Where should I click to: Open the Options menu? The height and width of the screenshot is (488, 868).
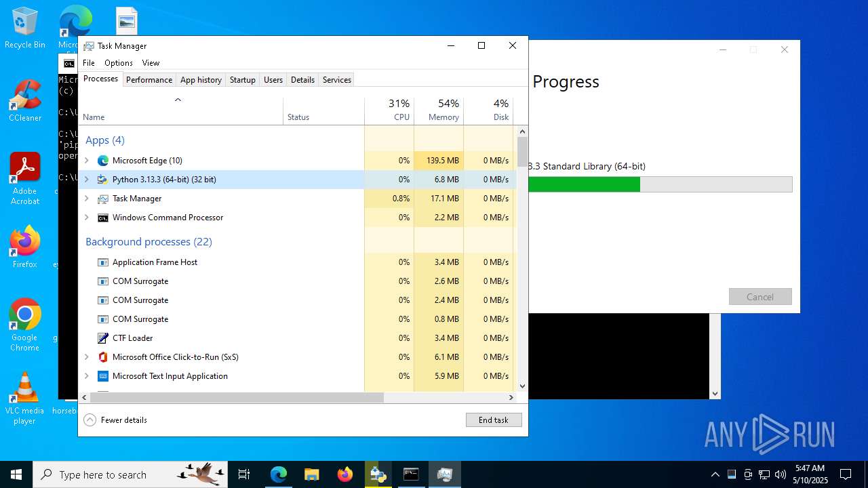[119, 63]
